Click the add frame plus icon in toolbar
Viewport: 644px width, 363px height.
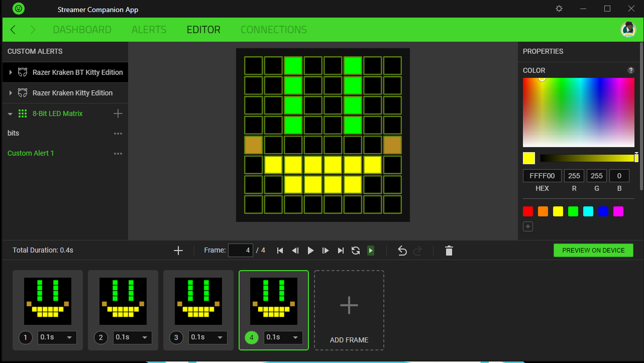tap(178, 250)
